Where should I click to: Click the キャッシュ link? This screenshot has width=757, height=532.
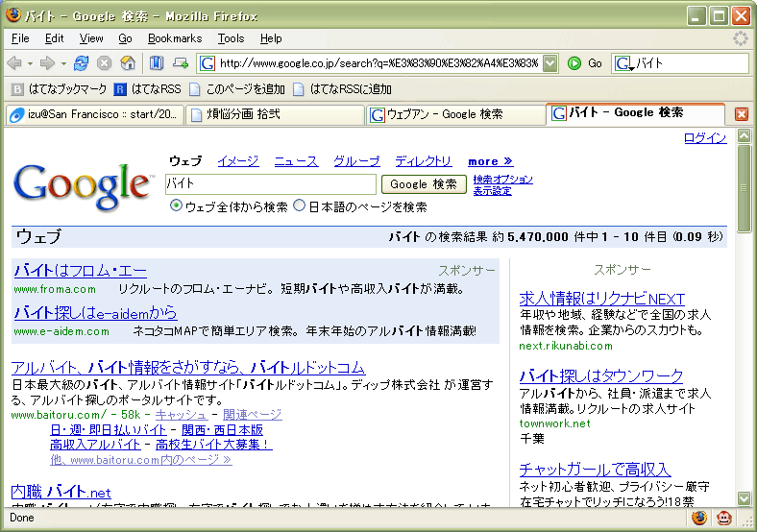(181, 415)
